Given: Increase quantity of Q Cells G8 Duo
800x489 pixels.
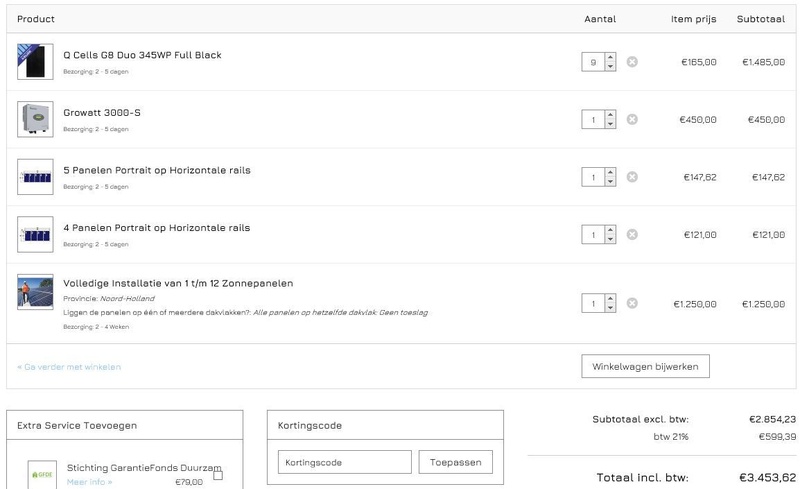Looking at the screenshot, I should coord(610,57).
